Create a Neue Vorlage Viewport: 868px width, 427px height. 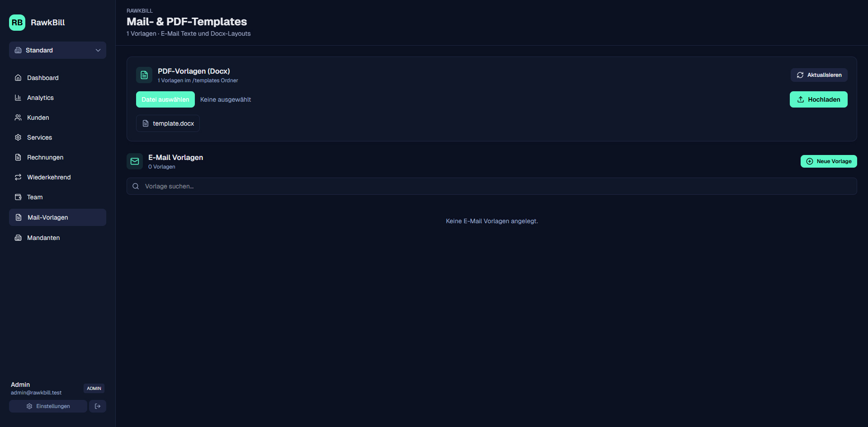tap(829, 161)
